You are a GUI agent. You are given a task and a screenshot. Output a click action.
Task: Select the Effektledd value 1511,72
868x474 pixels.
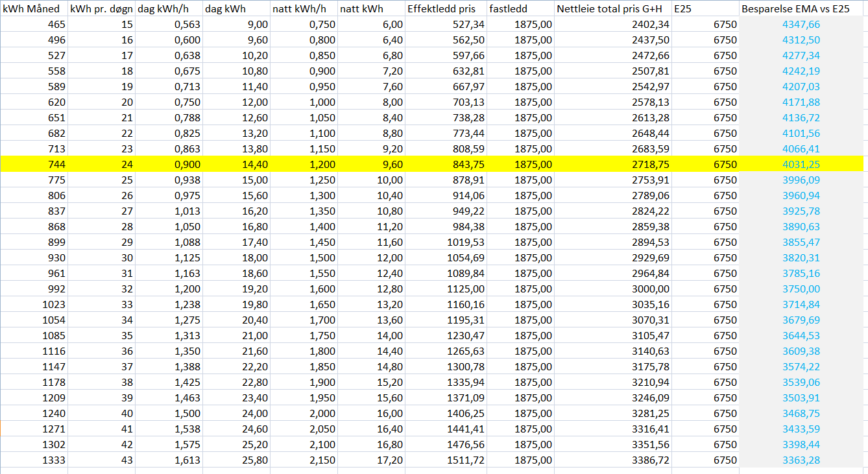pyautogui.click(x=446, y=460)
